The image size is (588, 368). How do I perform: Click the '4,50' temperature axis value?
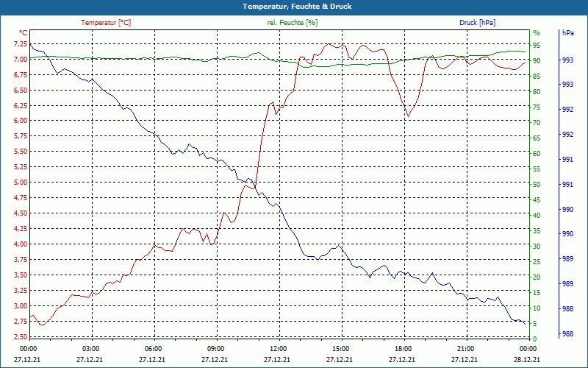coord(21,213)
